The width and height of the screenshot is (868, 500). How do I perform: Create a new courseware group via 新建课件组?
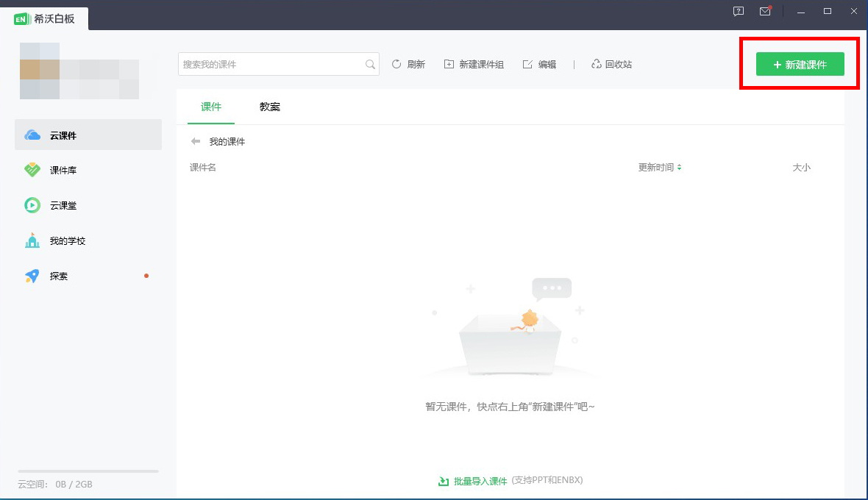474,64
